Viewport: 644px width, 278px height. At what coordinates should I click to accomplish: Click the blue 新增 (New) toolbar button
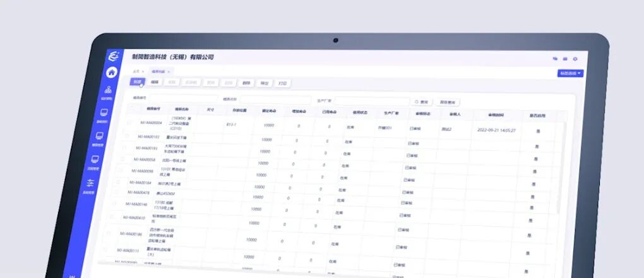point(137,82)
